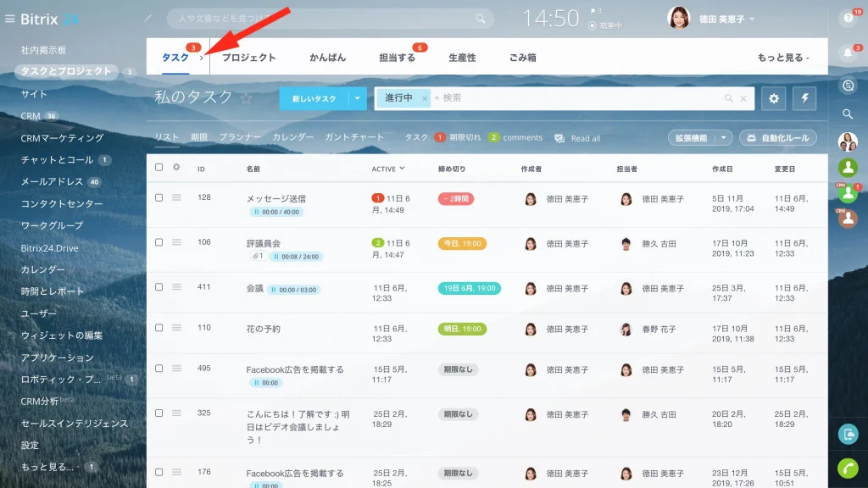Screen dimensions: 868x488
Task: Select the checkbox for task 106
Action: click(x=159, y=242)
